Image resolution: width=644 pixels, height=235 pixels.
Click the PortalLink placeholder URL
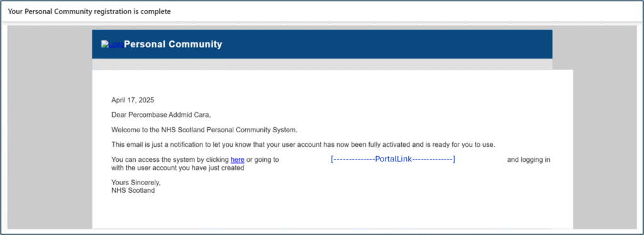coord(392,159)
